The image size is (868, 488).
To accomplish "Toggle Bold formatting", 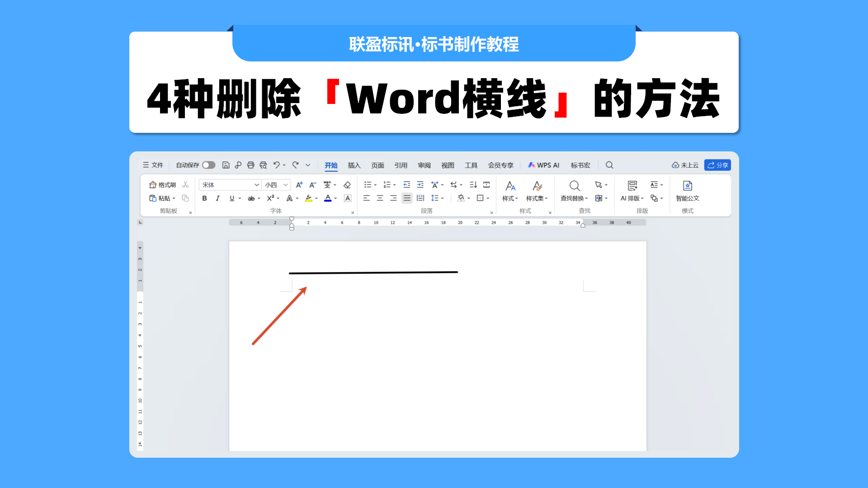I will (204, 198).
